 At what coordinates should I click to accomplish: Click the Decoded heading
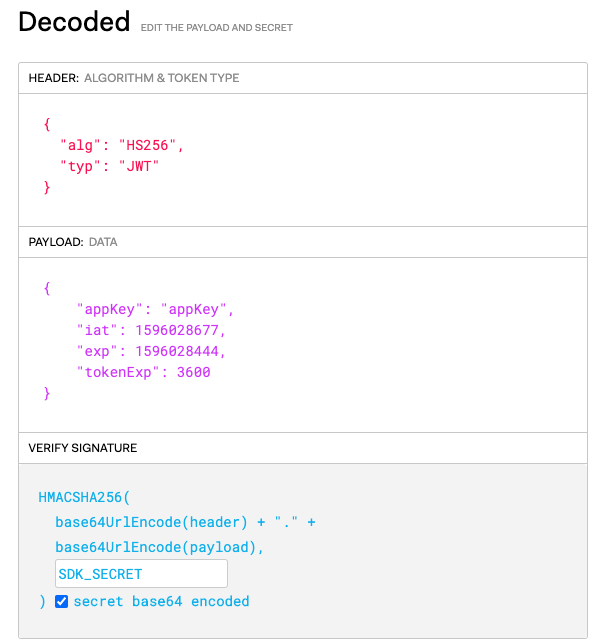(74, 21)
